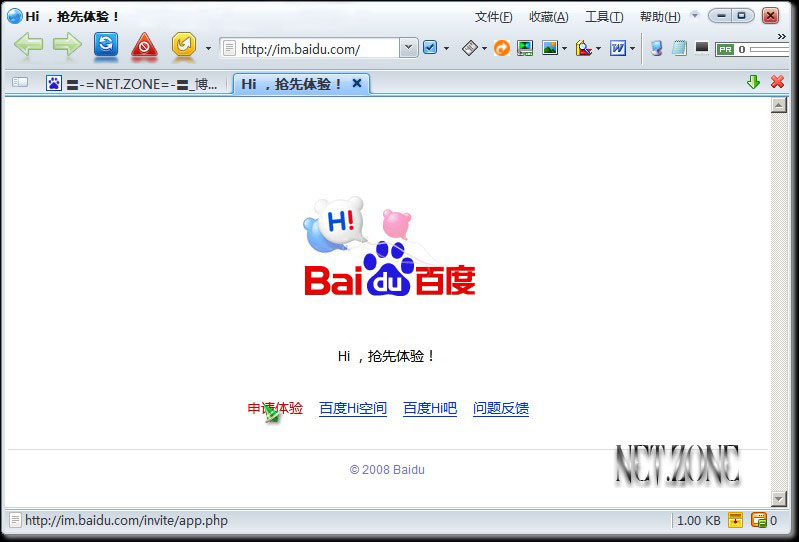Click the red Stop triangle icon
The image size is (799, 542).
144,46
